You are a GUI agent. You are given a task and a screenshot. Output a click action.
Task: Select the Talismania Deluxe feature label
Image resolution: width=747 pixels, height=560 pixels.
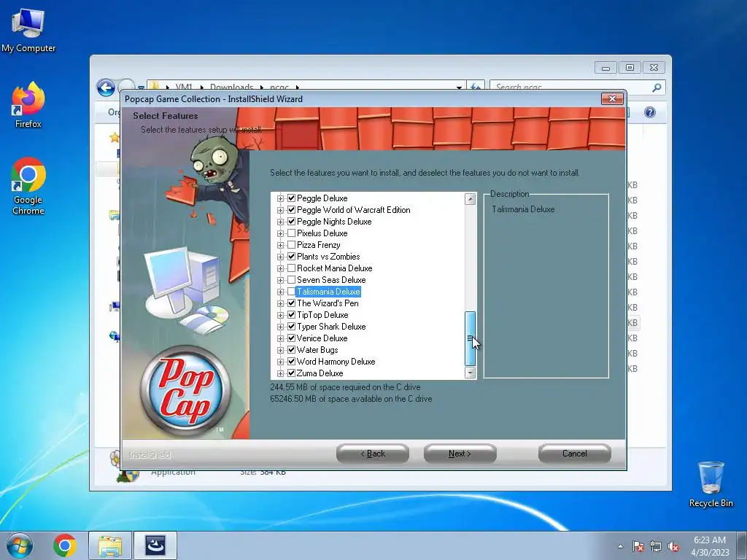pyautogui.click(x=328, y=292)
